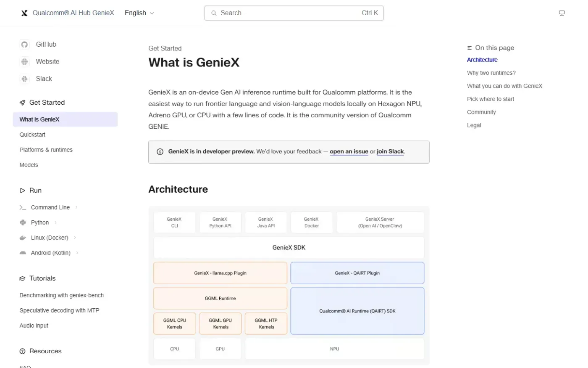Select What is GenieX in sidebar
The height and width of the screenshot is (368, 588).
click(x=65, y=119)
